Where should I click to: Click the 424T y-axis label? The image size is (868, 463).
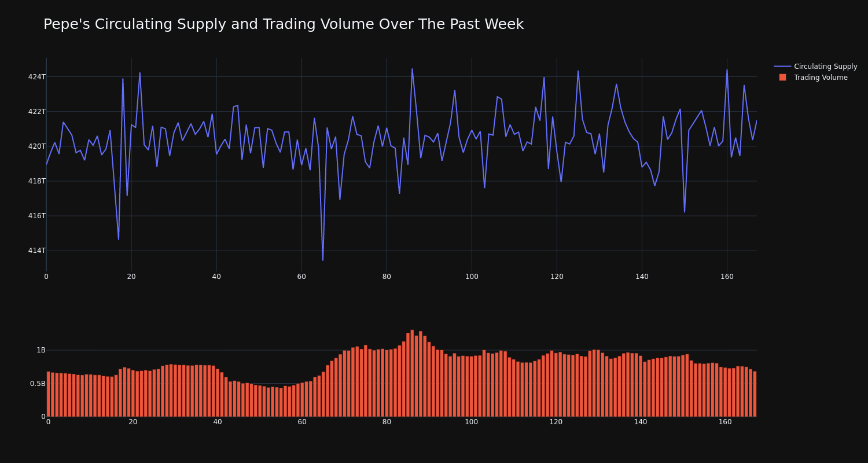click(36, 77)
